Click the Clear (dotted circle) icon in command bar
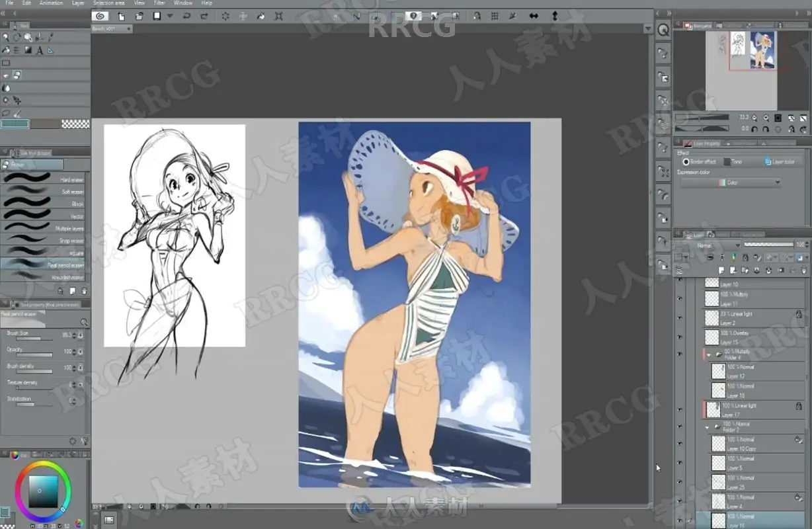The width and height of the screenshot is (812, 529). coord(225,16)
